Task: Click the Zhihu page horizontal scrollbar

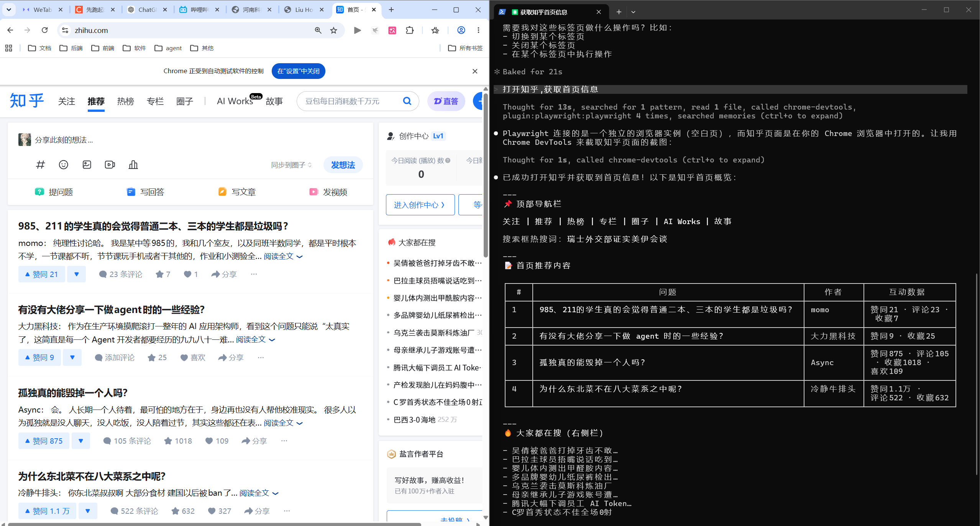Action: tap(215, 524)
